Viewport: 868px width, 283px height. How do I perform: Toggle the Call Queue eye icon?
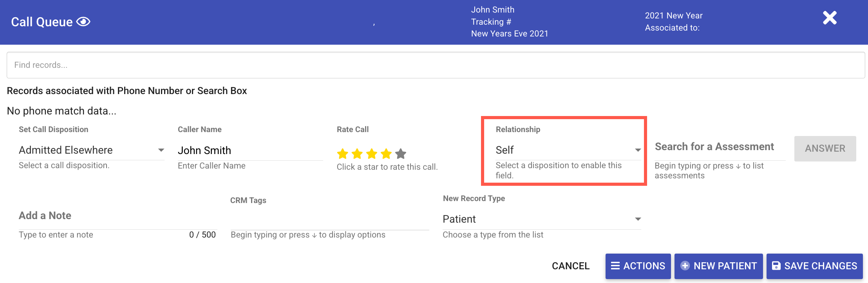tap(83, 22)
